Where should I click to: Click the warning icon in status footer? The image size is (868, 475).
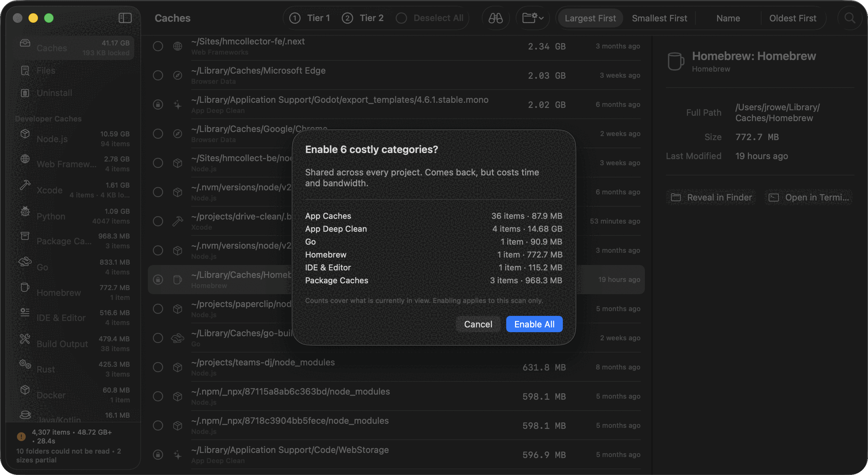tap(21, 436)
